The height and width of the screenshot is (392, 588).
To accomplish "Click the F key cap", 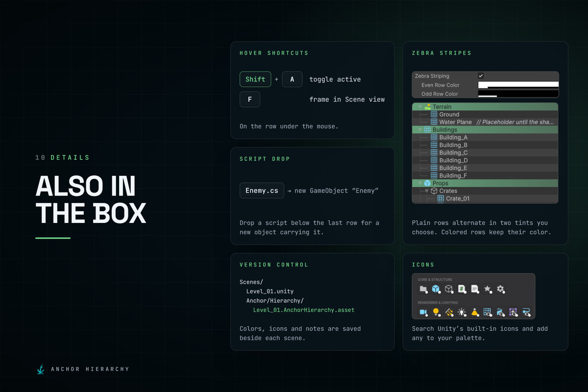I will pos(249,99).
